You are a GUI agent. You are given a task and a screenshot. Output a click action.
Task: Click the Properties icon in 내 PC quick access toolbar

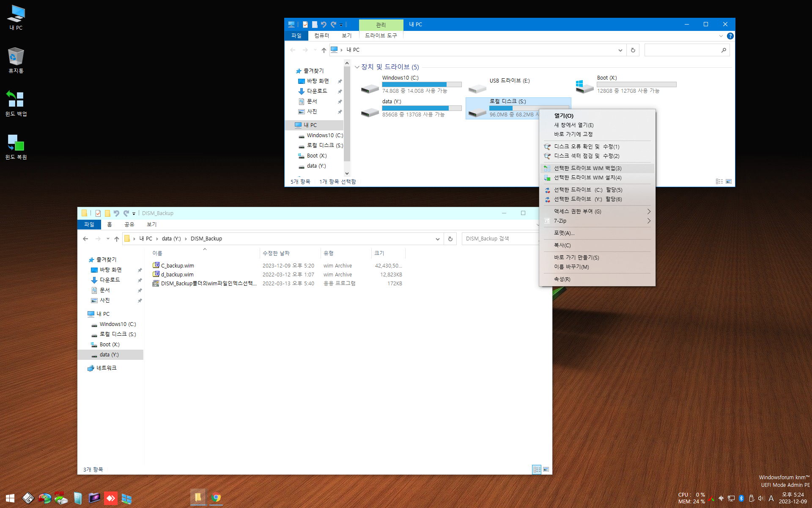tap(305, 25)
